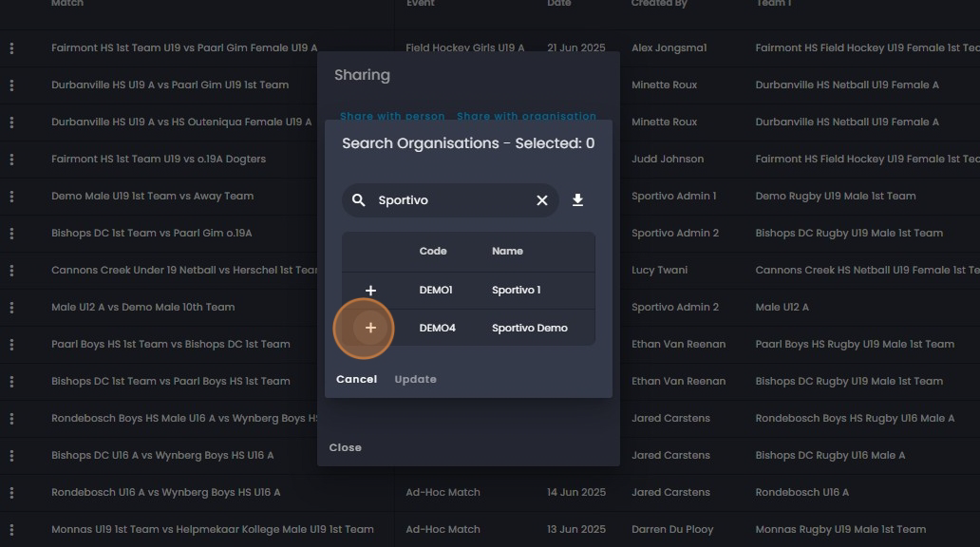Click team Cannons Creek HS Netball U19 Female

click(868, 270)
